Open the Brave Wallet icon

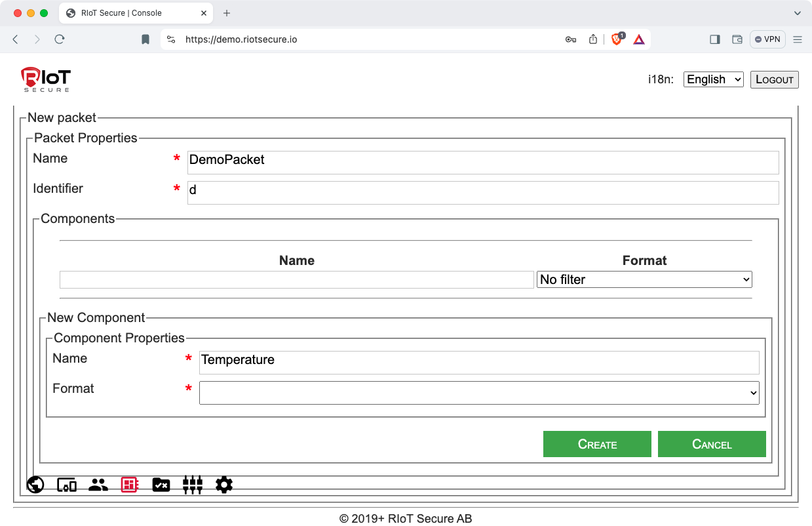pos(737,39)
